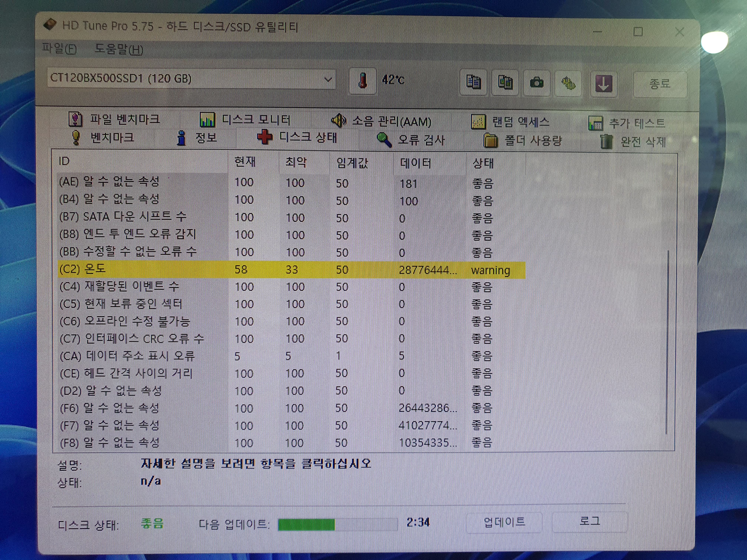Switch to the 폴더 사용량 tab
The width and height of the screenshot is (747, 560).
pyautogui.click(x=523, y=140)
